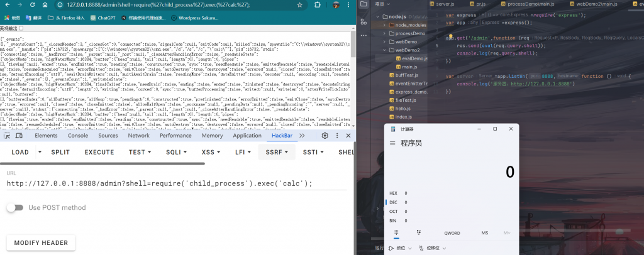Image resolution: width=644 pixels, height=255 pixels.
Task: Open the 从 Firefox 导入 bookmarks folder
Action: tap(66, 18)
